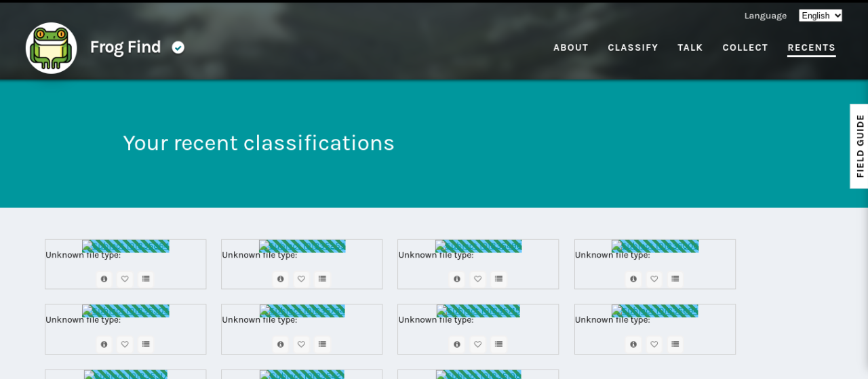Toggle favorite heart on second top-row card
This screenshot has width=868, height=379.
tap(301, 279)
